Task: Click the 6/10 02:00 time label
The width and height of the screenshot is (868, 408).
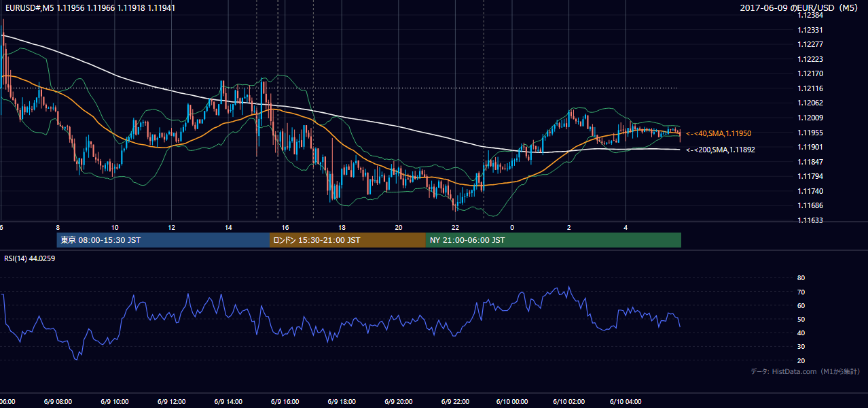Action: pos(569,402)
